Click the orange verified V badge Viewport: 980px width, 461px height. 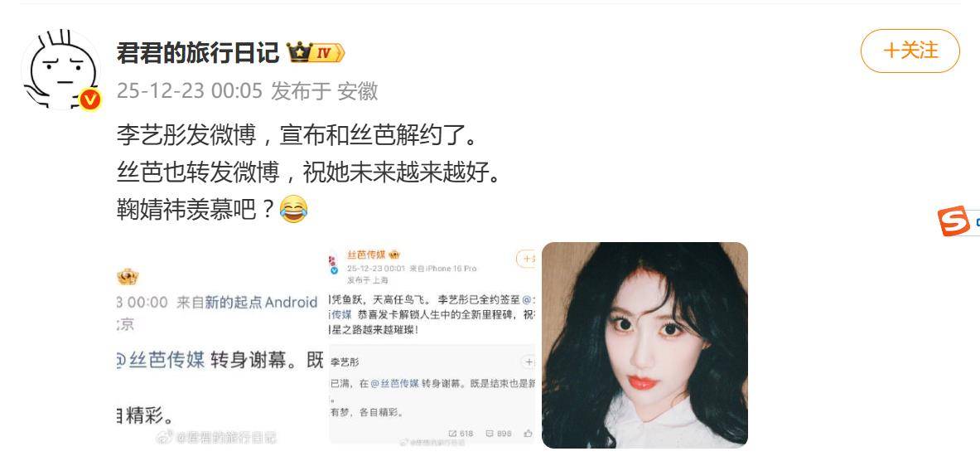[90, 99]
